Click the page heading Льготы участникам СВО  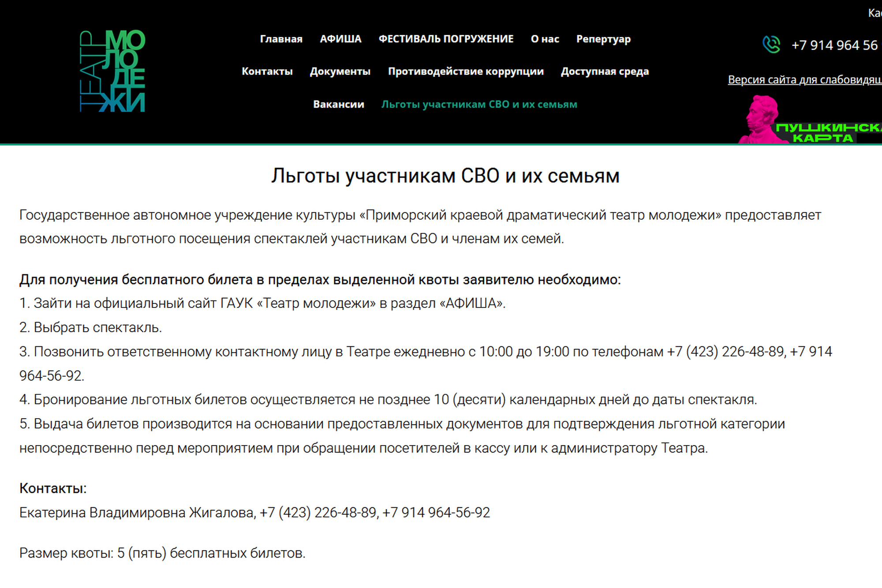[445, 176]
